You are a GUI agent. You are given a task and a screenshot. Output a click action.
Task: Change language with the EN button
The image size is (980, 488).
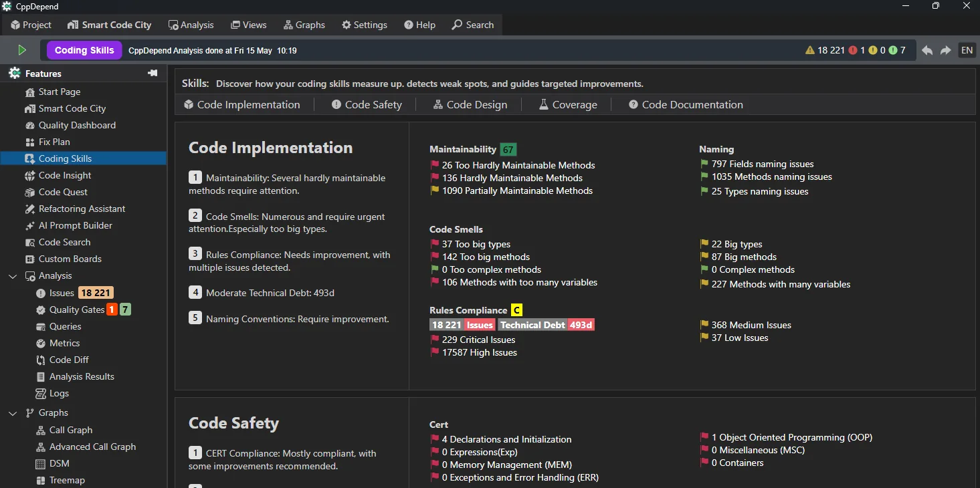click(967, 50)
